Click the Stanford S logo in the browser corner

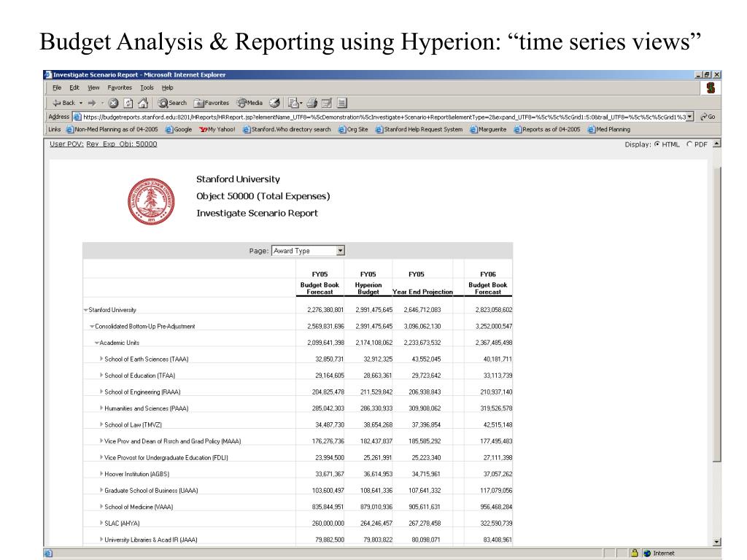pyautogui.click(x=711, y=87)
